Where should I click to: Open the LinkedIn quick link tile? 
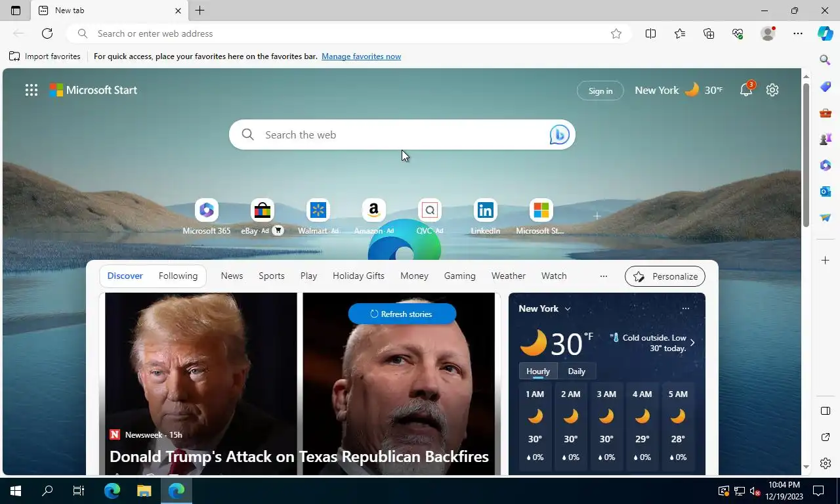point(485,217)
